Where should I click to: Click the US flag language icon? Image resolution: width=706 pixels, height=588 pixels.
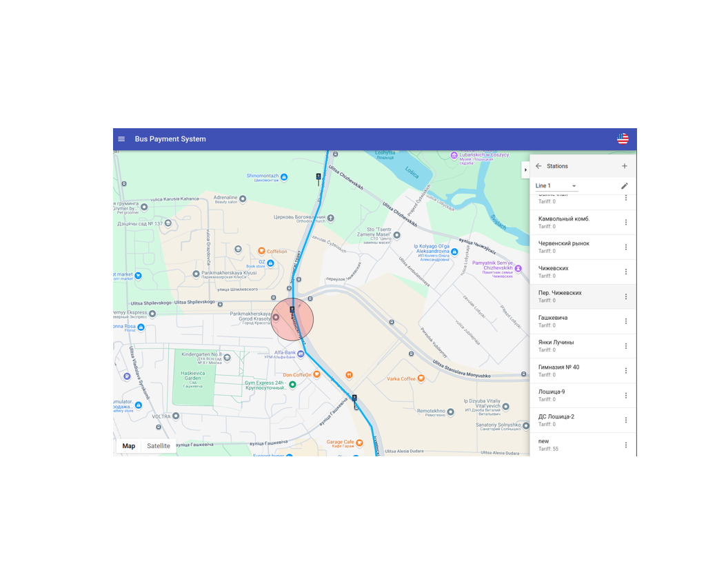(x=623, y=139)
